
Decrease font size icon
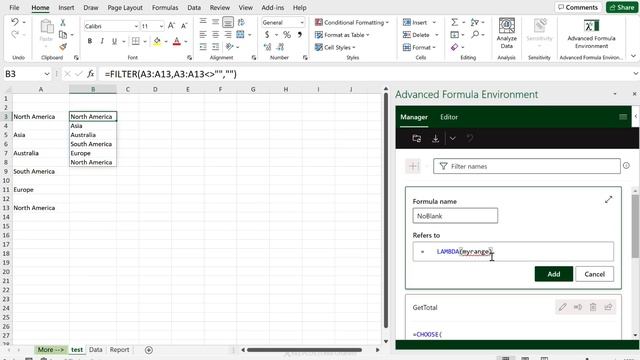click(x=184, y=26)
